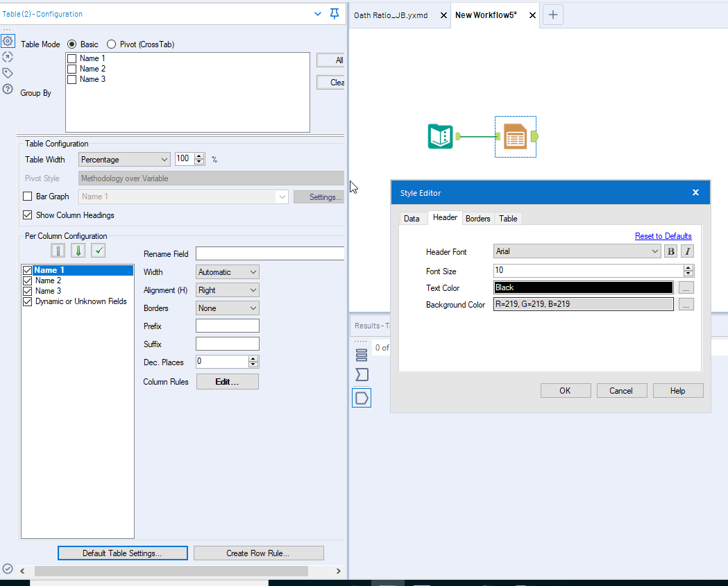Click the Default Table Settings button
This screenshot has height=586, width=728.
(122, 553)
